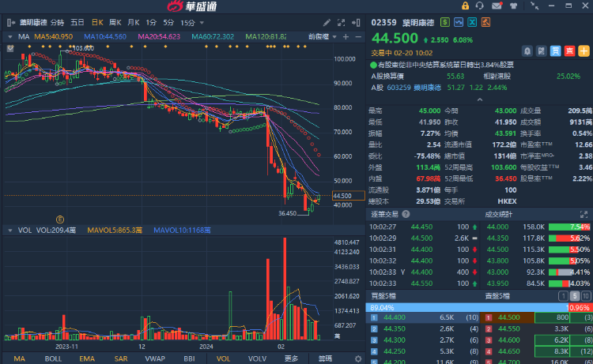Click bid level 2 price 44.350
Image resolution: width=593 pixels, height=364 pixels.
coord(394,329)
